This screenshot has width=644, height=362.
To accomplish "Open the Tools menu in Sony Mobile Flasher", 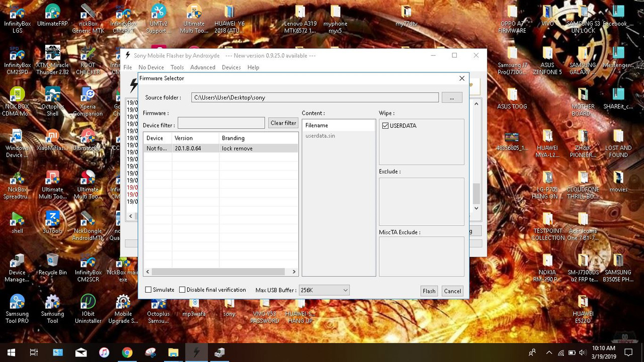I will (x=177, y=67).
